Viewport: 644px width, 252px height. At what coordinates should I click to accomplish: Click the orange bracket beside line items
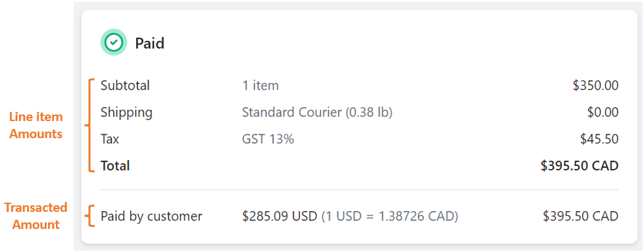(x=89, y=126)
